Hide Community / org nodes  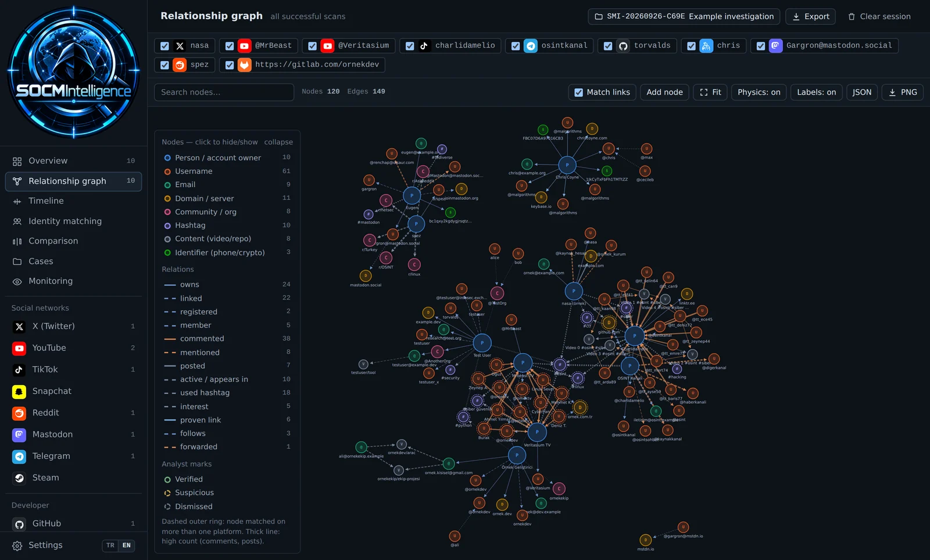coord(227,212)
